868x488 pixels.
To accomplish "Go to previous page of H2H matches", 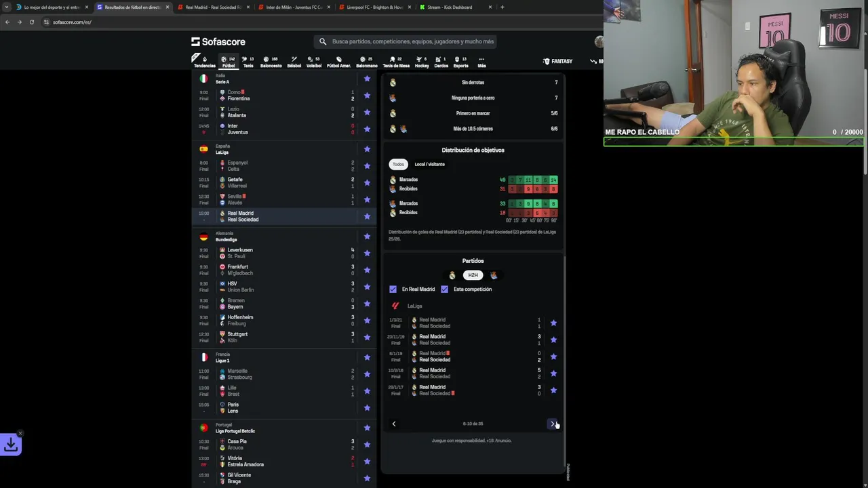I will [x=394, y=424].
